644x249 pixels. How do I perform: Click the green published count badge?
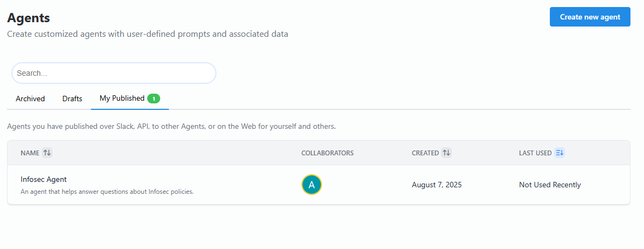click(x=154, y=99)
